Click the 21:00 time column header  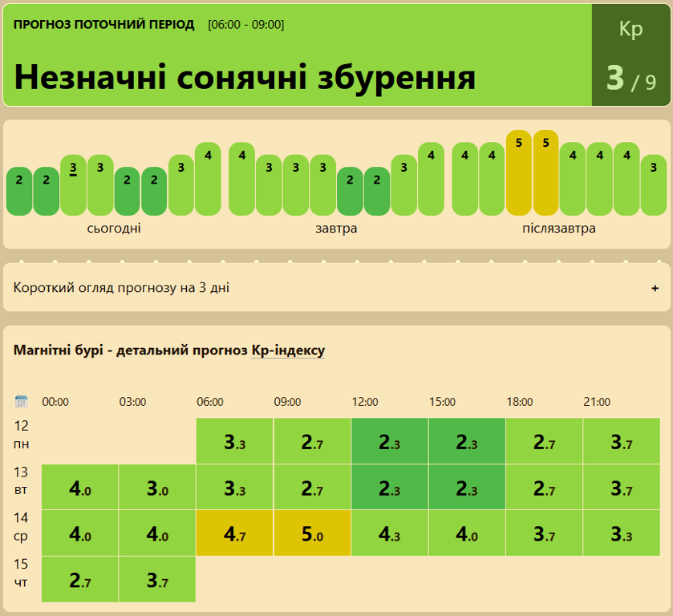coord(597,402)
